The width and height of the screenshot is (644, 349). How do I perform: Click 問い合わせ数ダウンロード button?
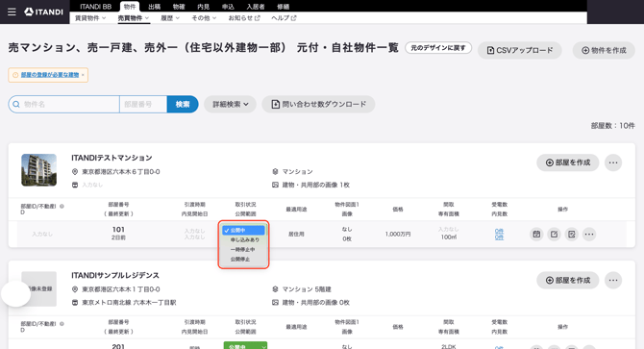318,104
